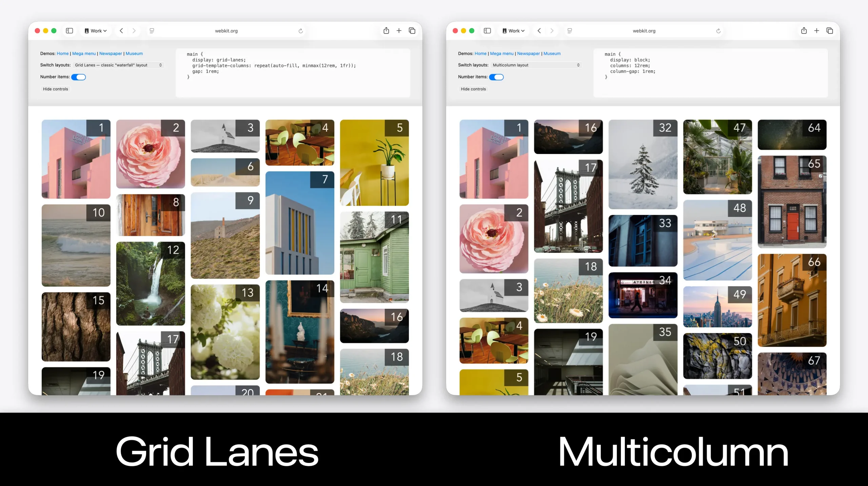Show tab overview in the left window
Image resolution: width=868 pixels, height=486 pixels.
[412, 31]
